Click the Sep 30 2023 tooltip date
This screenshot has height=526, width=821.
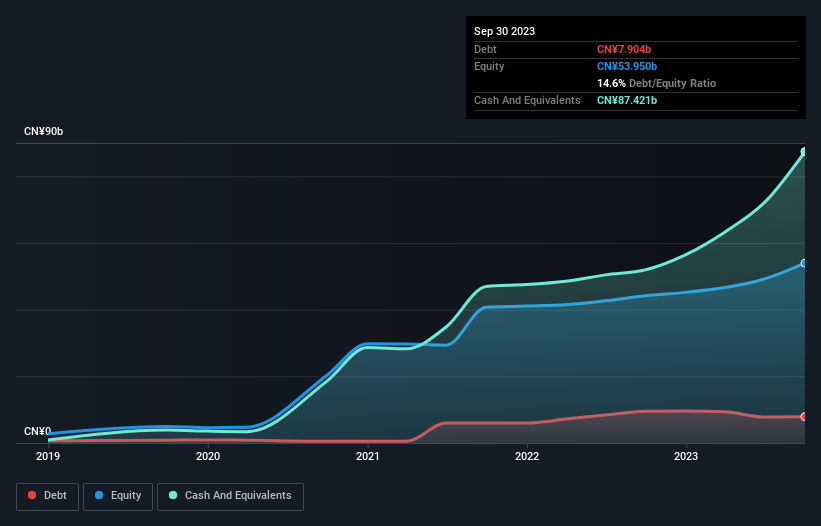(504, 31)
